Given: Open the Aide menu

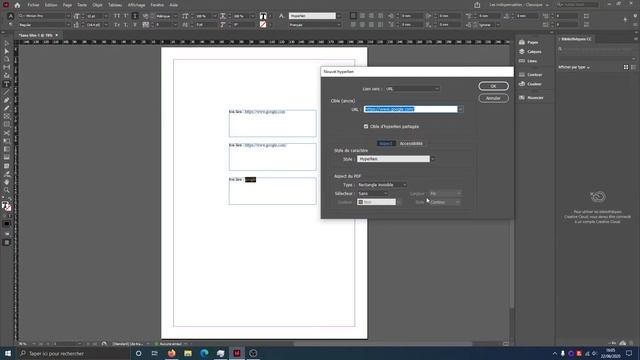Looking at the screenshot, I should (173, 5).
